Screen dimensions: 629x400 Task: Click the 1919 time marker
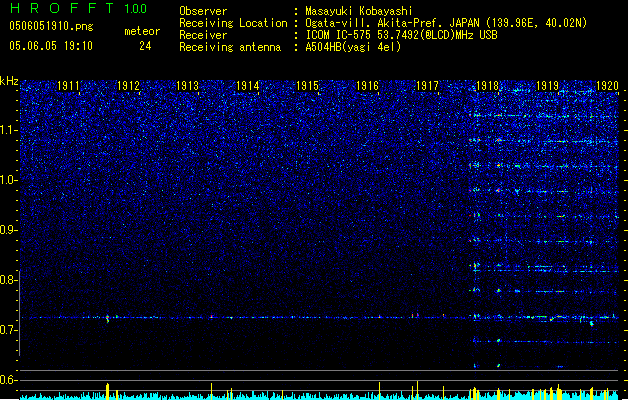pos(547,86)
